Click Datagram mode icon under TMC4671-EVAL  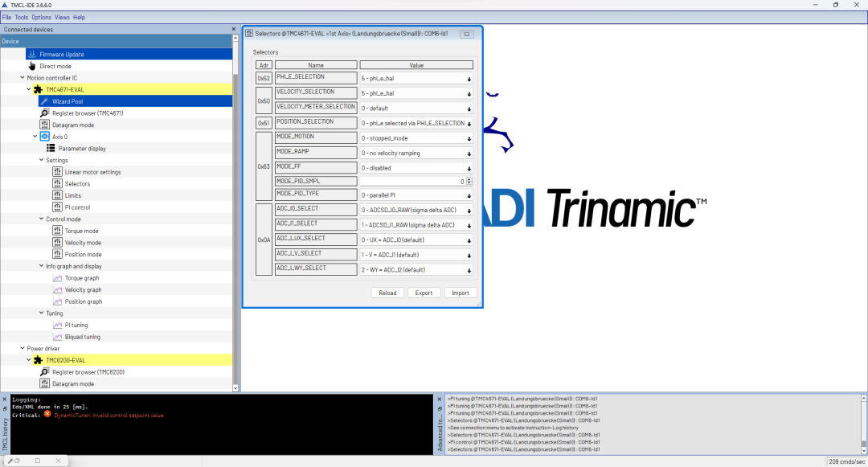(x=45, y=125)
